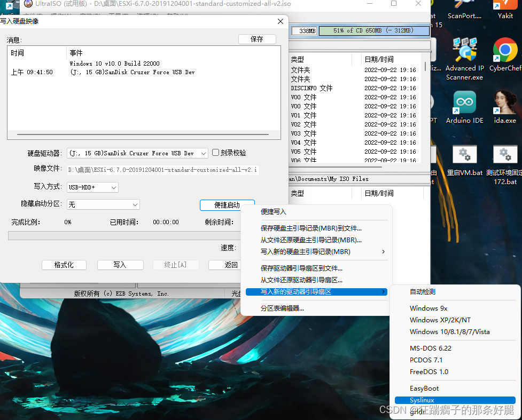Highlight 写入新的驱动器引导扇区 menu item
The image size is (522, 420).
pyautogui.click(x=316, y=291)
